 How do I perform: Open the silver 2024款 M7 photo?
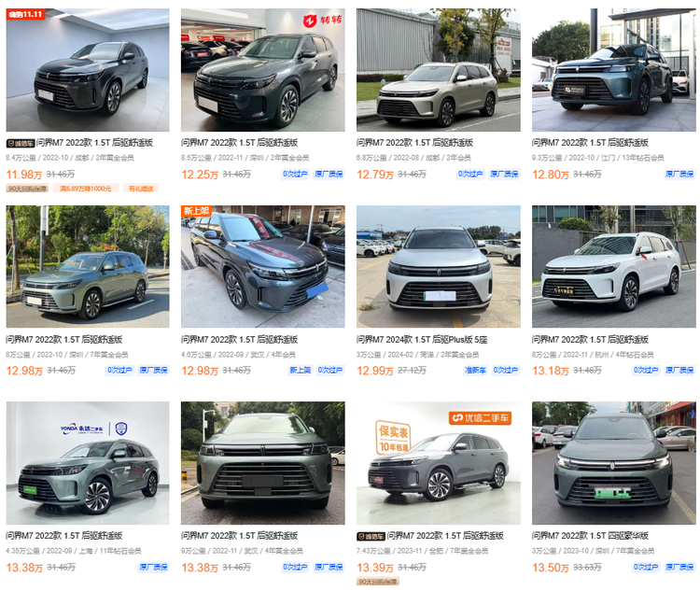pos(439,267)
